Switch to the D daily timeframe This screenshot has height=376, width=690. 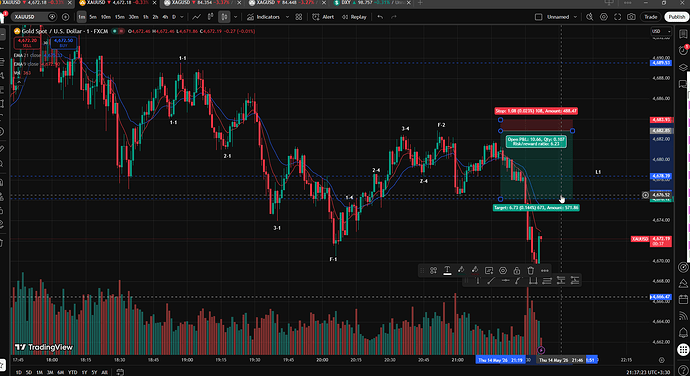tap(173, 17)
